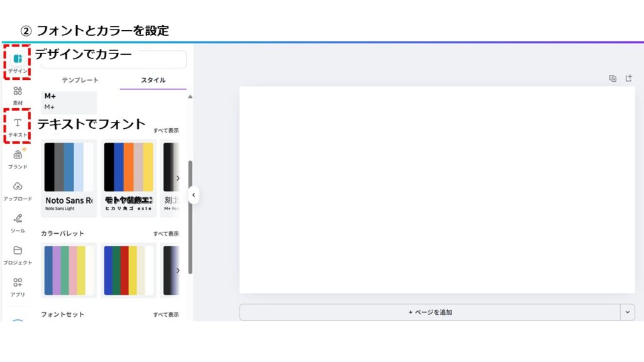Show next color palettes with arrow
This screenshot has width=644, height=362.
click(x=178, y=270)
